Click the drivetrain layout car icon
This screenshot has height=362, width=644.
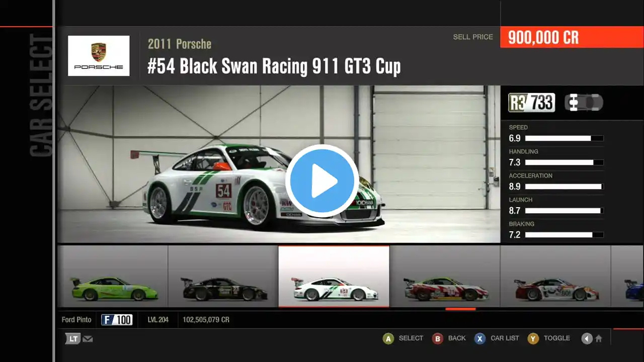pos(583,103)
